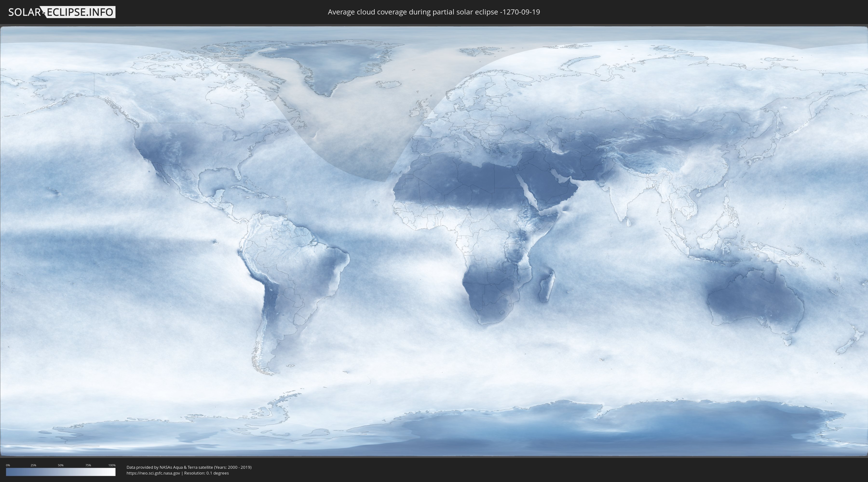Click the title 'Average cloud coverage during partial solar eclipse -1270-09-19'

pos(434,12)
